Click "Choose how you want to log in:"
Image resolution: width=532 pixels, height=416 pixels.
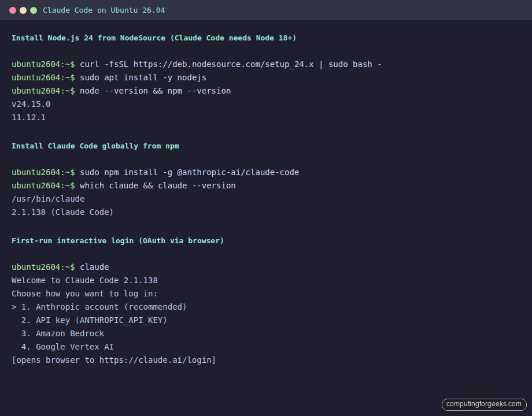pyautogui.click(x=84, y=294)
